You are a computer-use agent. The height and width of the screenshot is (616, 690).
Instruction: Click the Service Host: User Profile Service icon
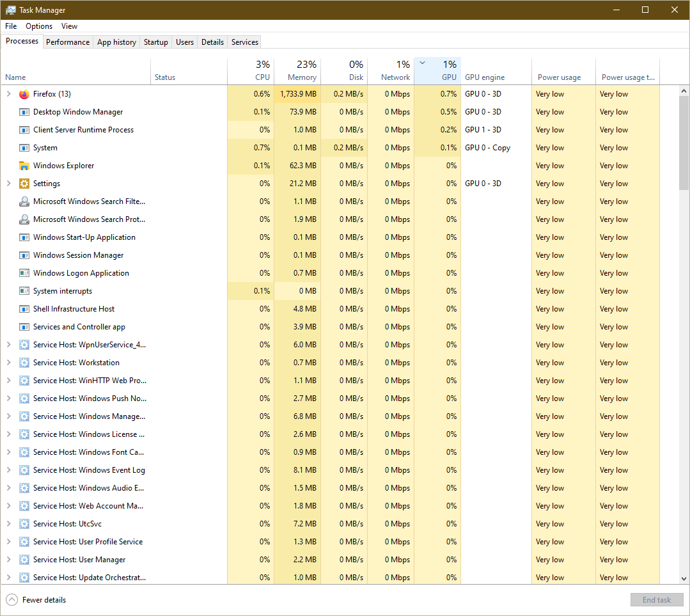(x=24, y=542)
